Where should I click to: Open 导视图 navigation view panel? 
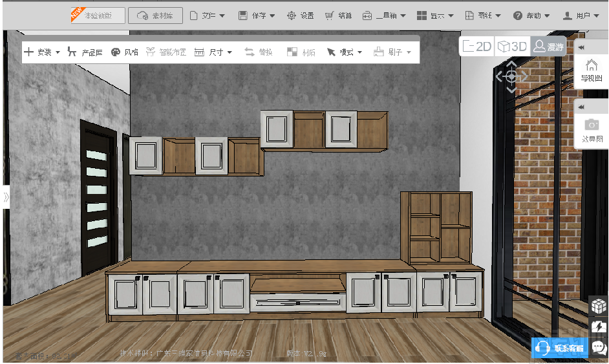click(x=591, y=71)
